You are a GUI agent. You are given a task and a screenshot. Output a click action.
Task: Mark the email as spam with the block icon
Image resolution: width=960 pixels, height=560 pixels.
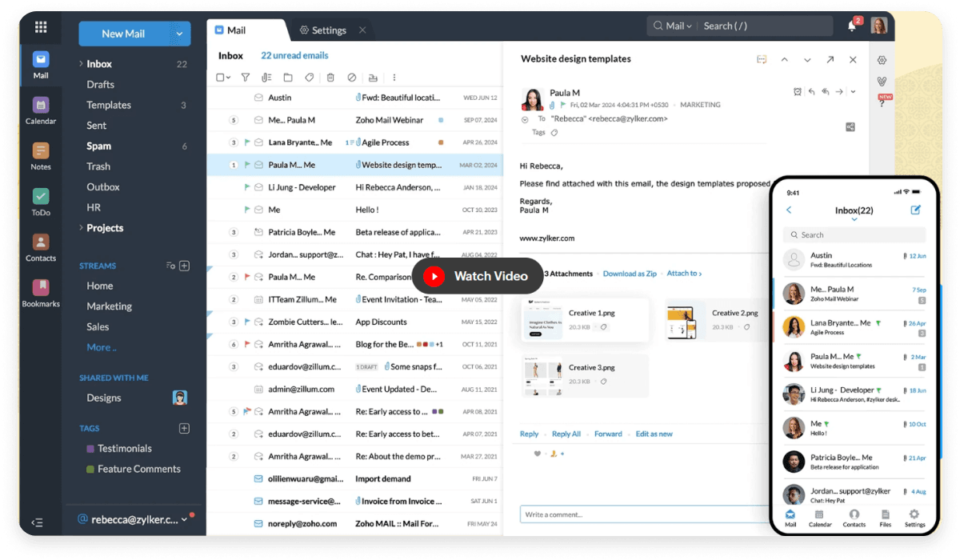352,77
